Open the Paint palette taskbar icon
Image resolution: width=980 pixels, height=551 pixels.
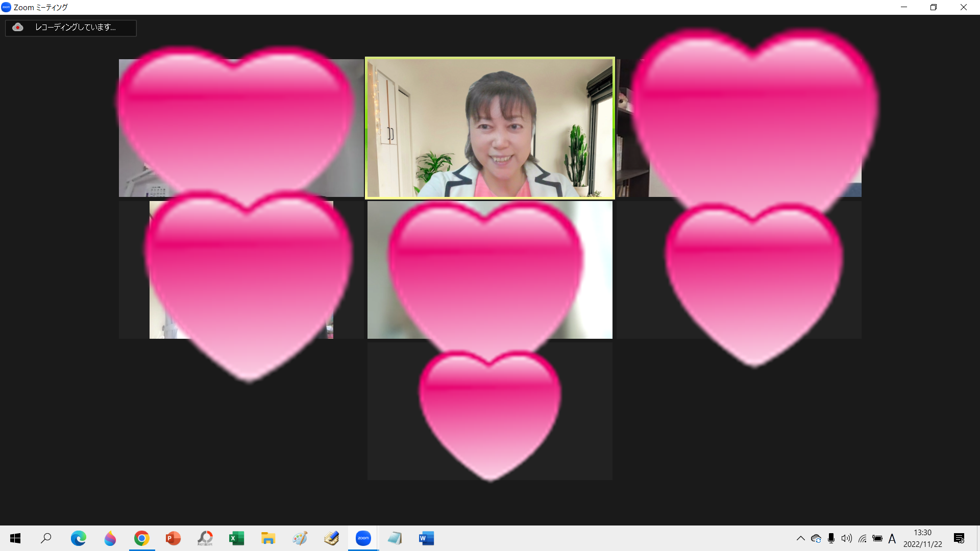[x=300, y=538]
